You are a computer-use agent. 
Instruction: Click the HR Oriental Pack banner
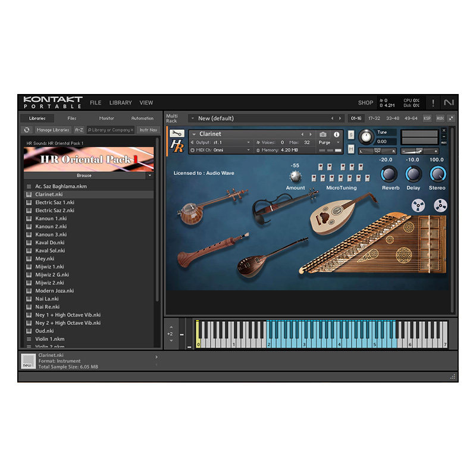[89, 159]
